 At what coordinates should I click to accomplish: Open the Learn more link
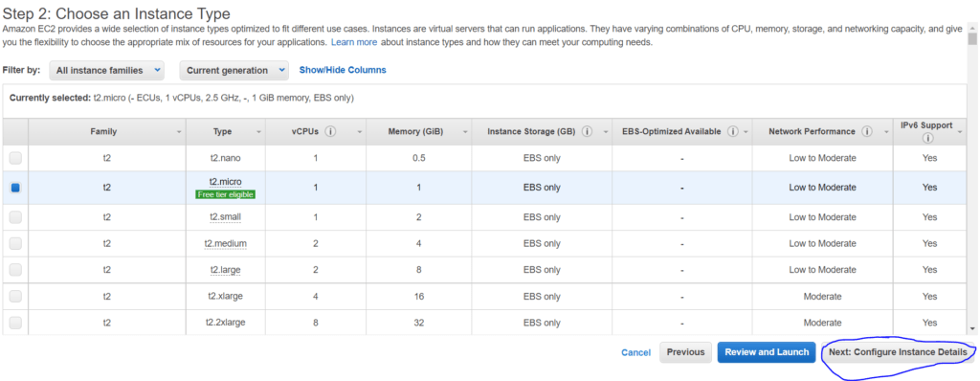(x=354, y=42)
